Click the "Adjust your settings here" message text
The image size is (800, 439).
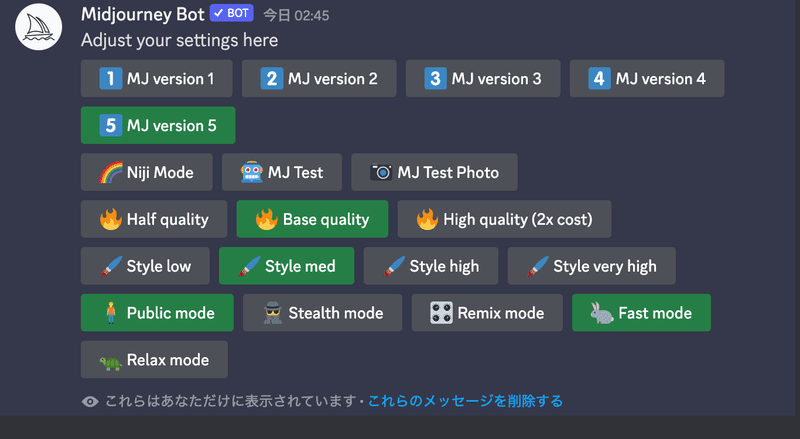[180, 40]
